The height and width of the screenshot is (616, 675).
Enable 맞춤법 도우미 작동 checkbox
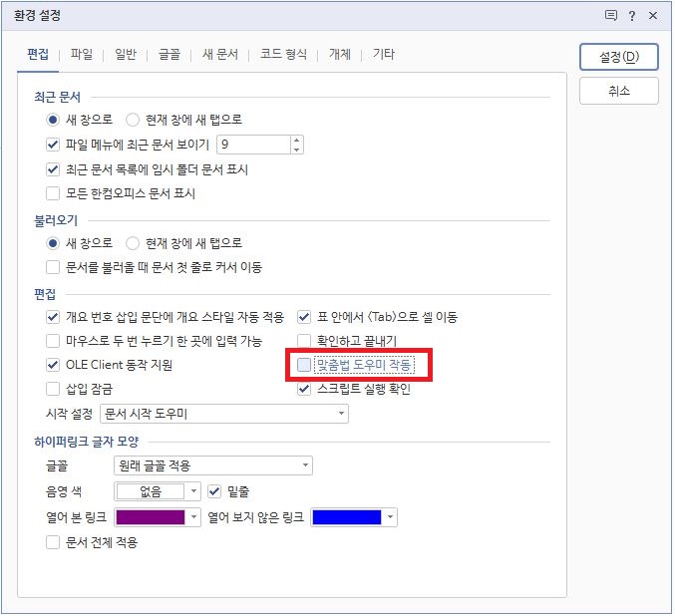coord(304,365)
